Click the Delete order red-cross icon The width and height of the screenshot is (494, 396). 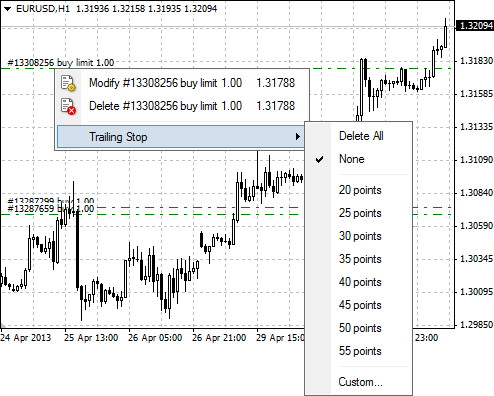pos(69,106)
